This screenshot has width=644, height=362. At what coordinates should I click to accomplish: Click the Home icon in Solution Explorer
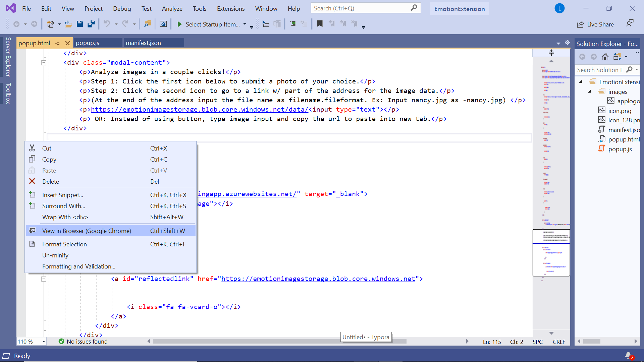(x=605, y=57)
